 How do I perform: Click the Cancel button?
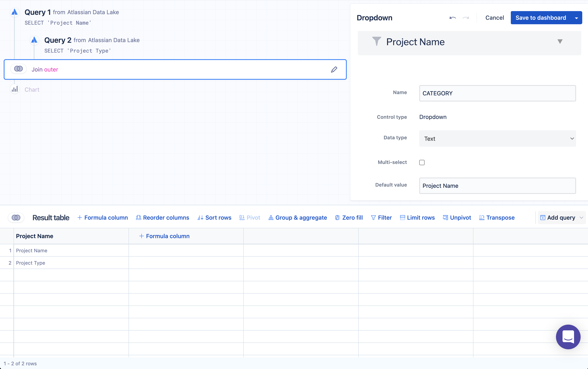tap(494, 18)
